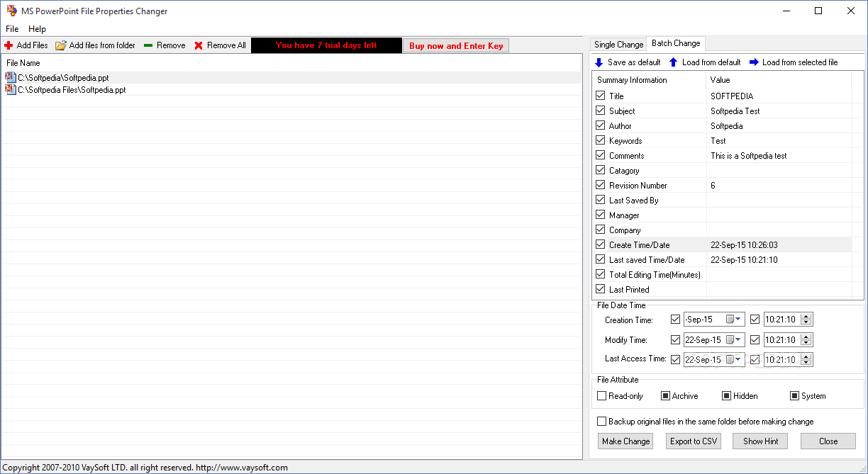Toggle the Last Printed checkbox
The width and height of the screenshot is (868, 474).
[601, 289]
